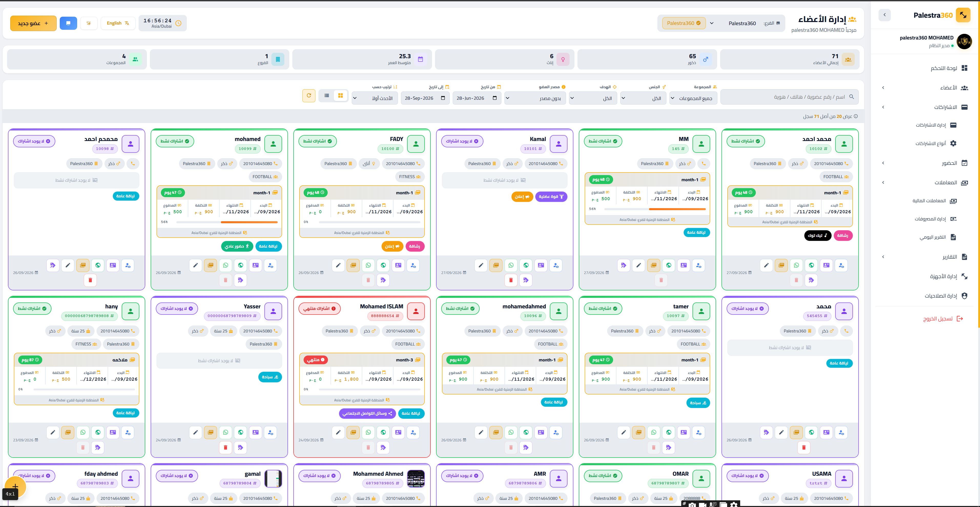Viewport: 980px width, 507px height.
Task: Open the الهدف goal filter dropdown
Action: 593,98
